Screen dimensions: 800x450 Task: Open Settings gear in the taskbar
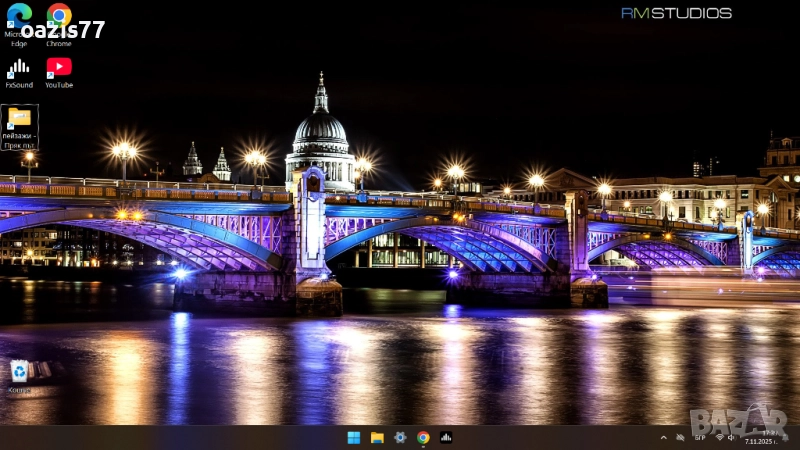pyautogui.click(x=400, y=437)
